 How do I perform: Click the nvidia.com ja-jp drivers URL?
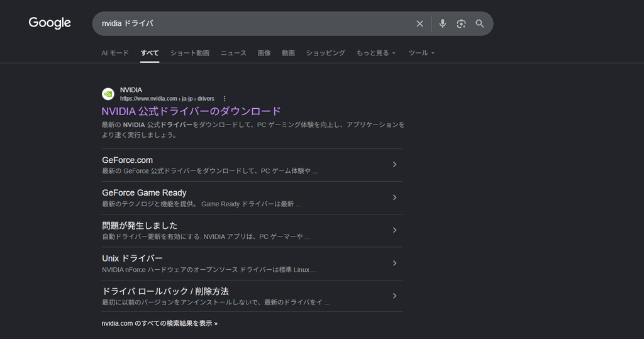tap(167, 99)
